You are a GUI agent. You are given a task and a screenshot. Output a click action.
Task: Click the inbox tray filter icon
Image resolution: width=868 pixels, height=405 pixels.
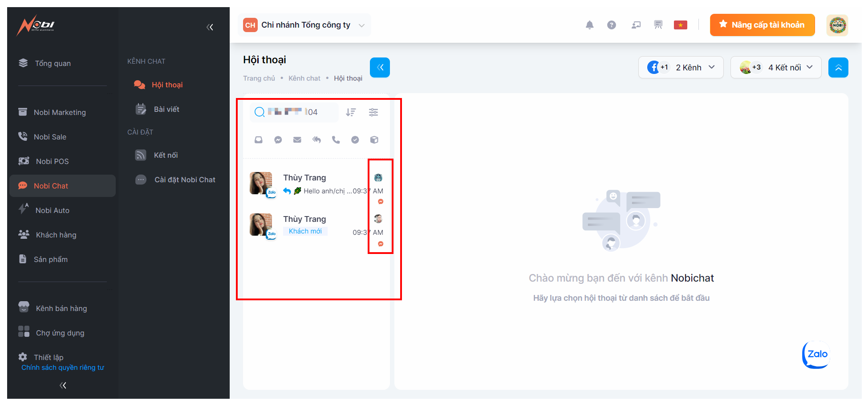point(259,140)
